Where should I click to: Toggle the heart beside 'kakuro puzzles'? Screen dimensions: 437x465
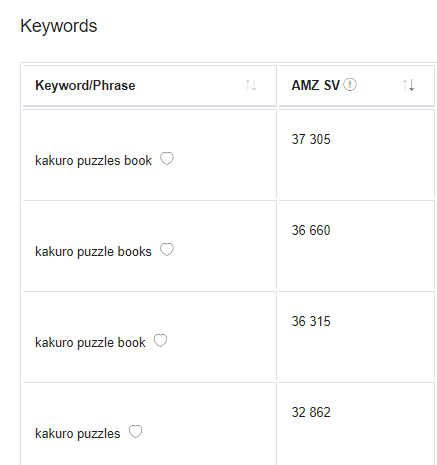tap(135, 432)
